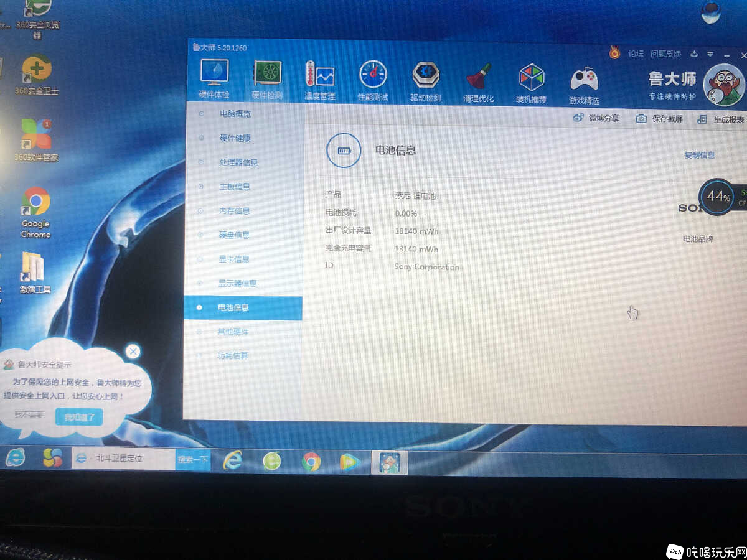Image resolution: width=747 pixels, height=560 pixels.
Task: Open the 温度管理 temperature management section
Action: point(319,80)
